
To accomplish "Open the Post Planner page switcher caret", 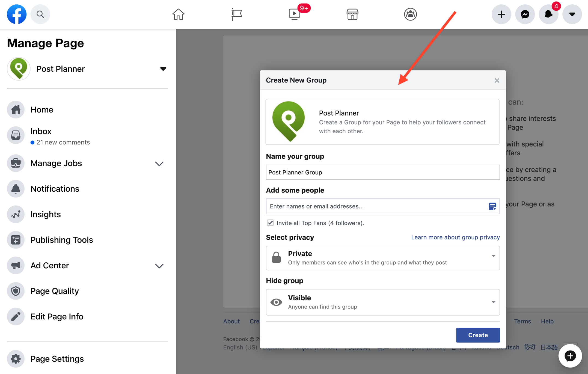I will pos(163,69).
